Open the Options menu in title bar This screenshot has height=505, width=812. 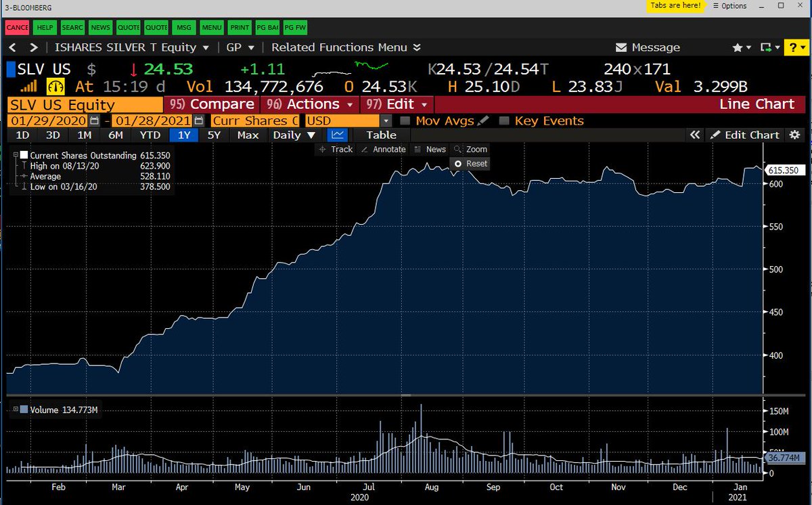729,6
